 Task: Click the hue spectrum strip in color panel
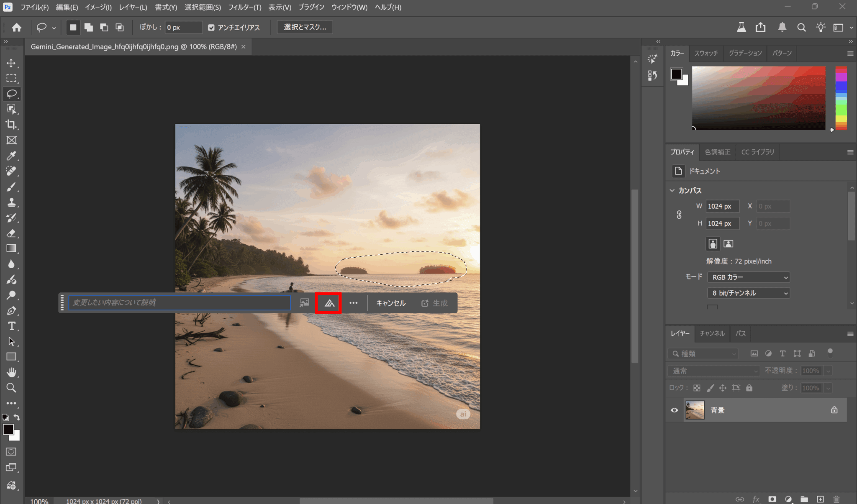click(841, 98)
